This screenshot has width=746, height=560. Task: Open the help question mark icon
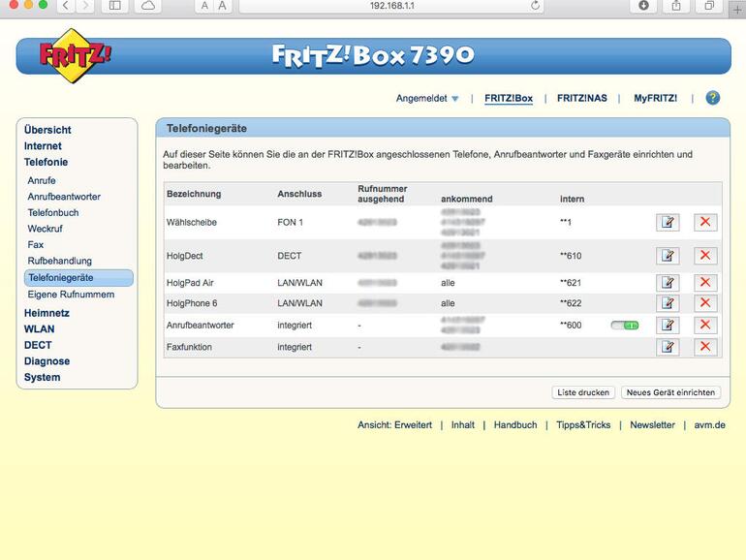pos(712,98)
